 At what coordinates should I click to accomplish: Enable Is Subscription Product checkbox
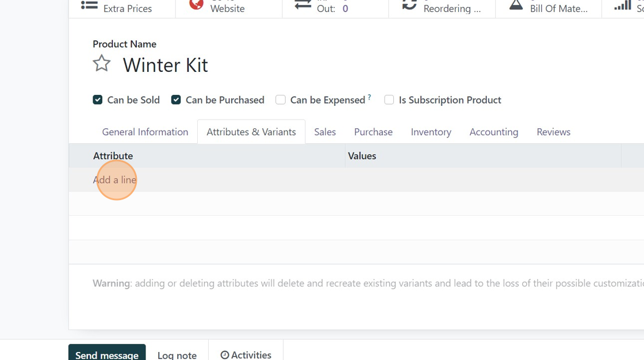[x=389, y=100]
